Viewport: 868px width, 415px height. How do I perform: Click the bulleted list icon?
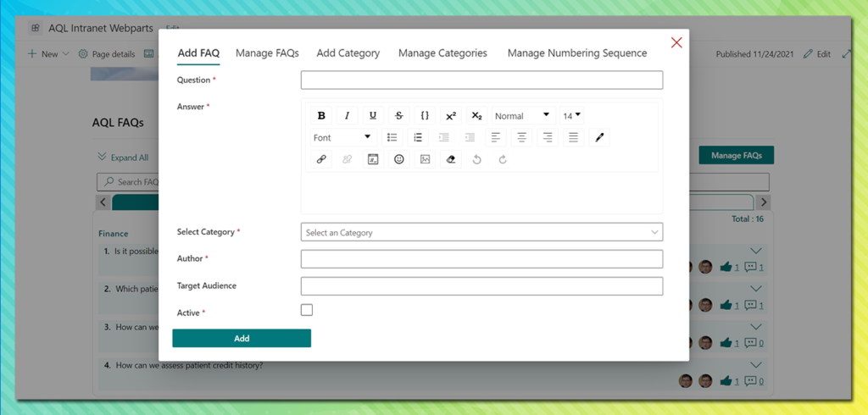click(392, 137)
